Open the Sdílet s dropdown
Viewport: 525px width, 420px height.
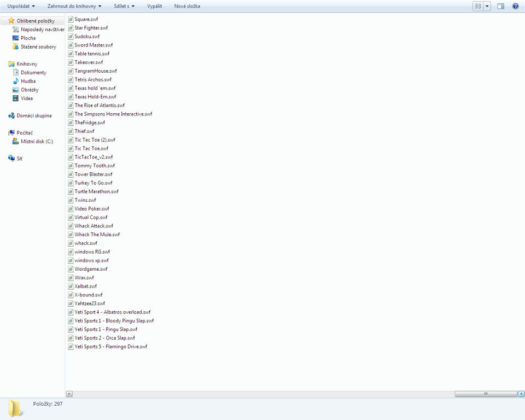pos(124,6)
